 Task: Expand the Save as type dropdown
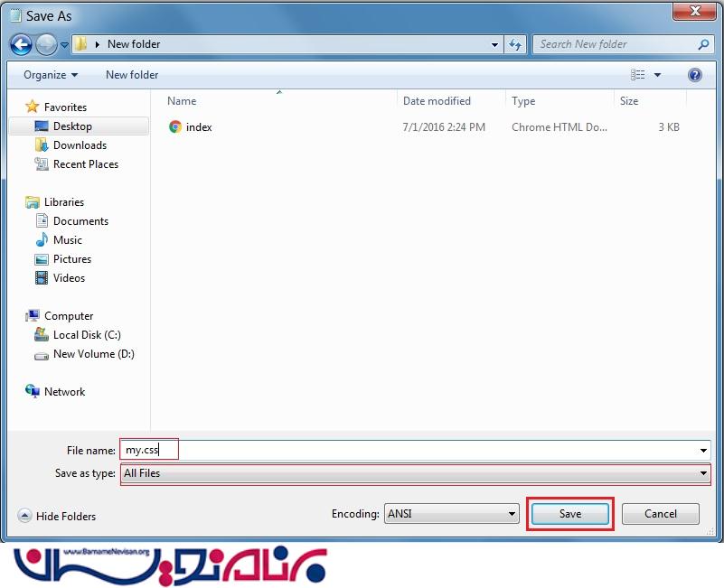click(x=703, y=473)
